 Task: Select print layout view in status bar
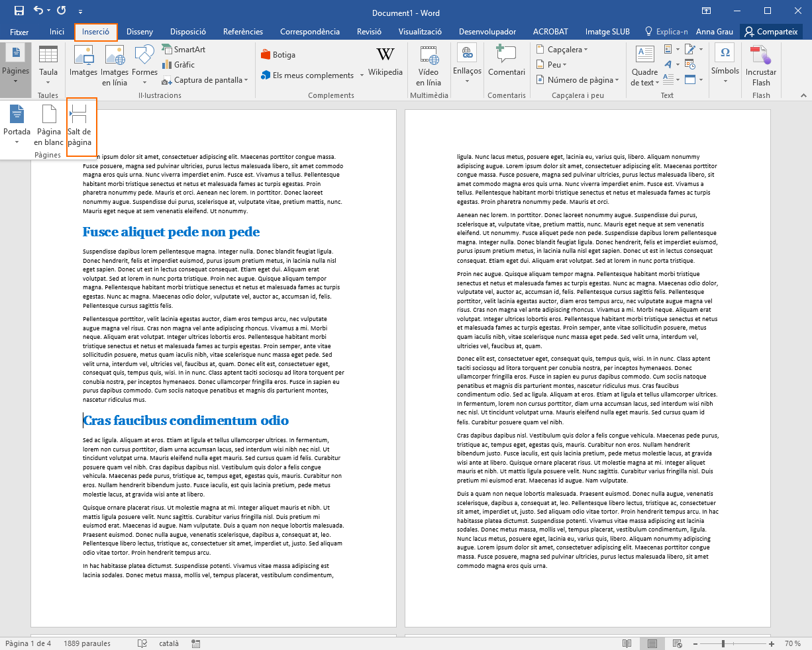coord(652,643)
